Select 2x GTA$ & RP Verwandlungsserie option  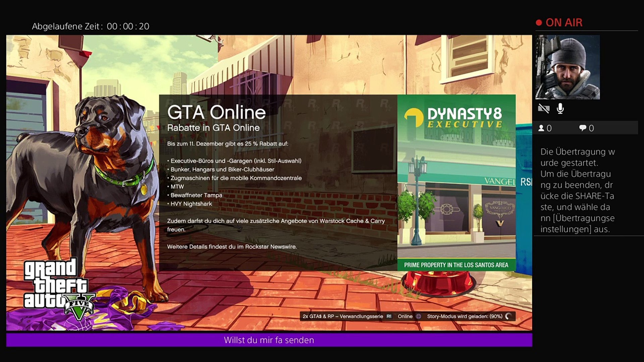point(342,316)
